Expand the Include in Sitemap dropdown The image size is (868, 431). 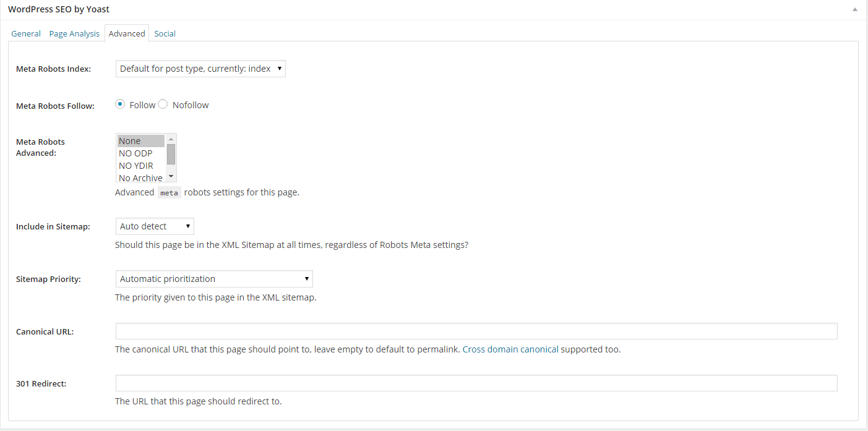coord(154,226)
